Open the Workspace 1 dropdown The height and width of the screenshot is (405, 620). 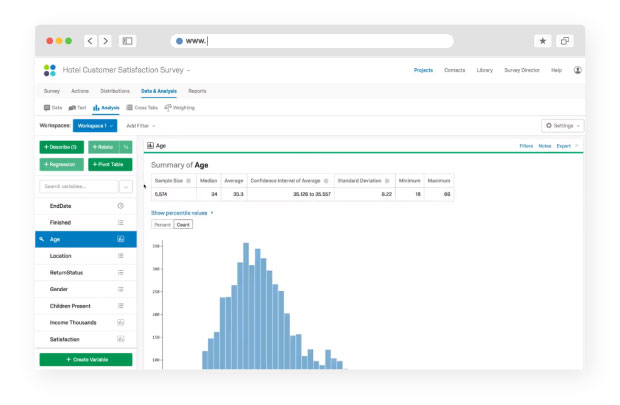point(95,126)
